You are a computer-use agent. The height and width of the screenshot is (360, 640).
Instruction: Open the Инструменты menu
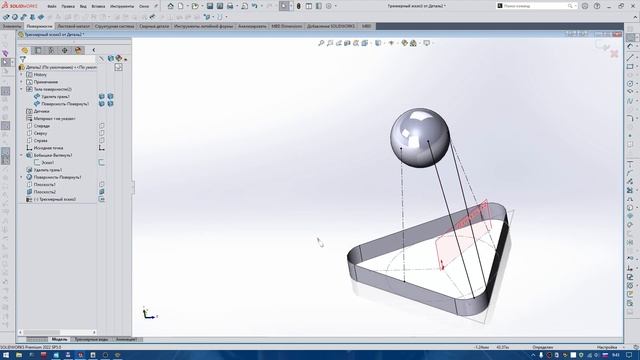point(122,7)
